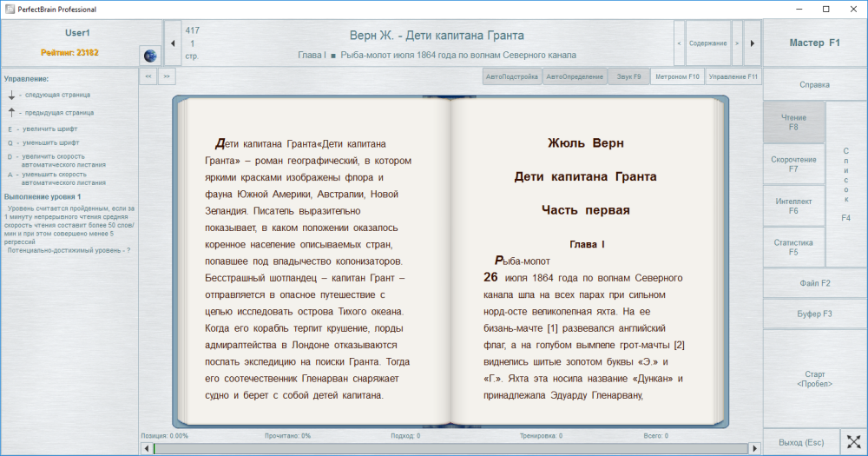The width and height of the screenshot is (868, 456).
Task: Switch to the Интеллект F6 tab
Action: click(794, 206)
